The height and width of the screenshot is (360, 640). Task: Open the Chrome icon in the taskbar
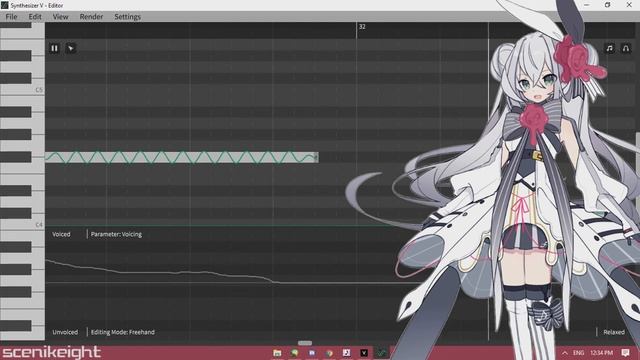[x=329, y=353]
